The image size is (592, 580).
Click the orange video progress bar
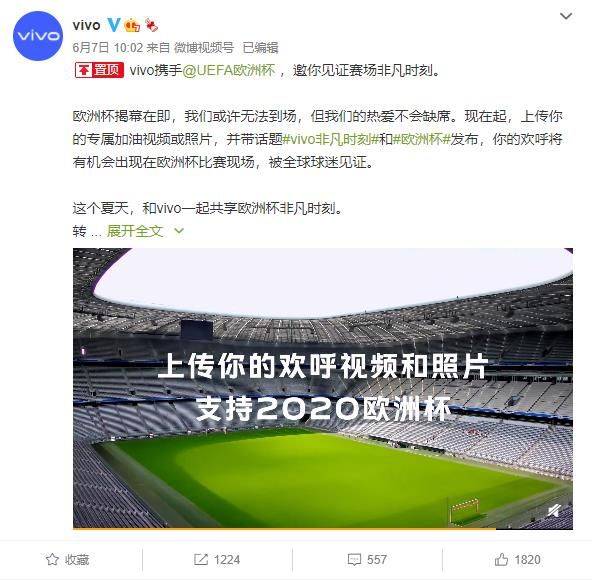click(284, 529)
